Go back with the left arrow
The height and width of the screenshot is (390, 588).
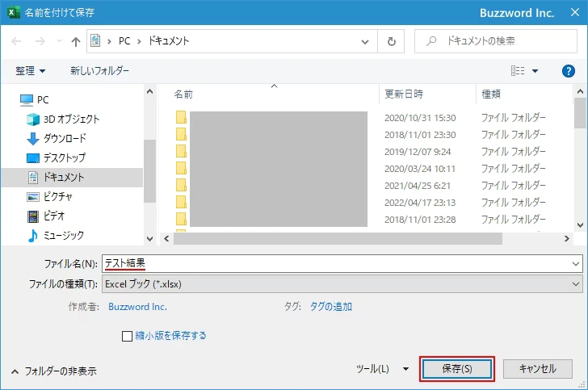16,41
